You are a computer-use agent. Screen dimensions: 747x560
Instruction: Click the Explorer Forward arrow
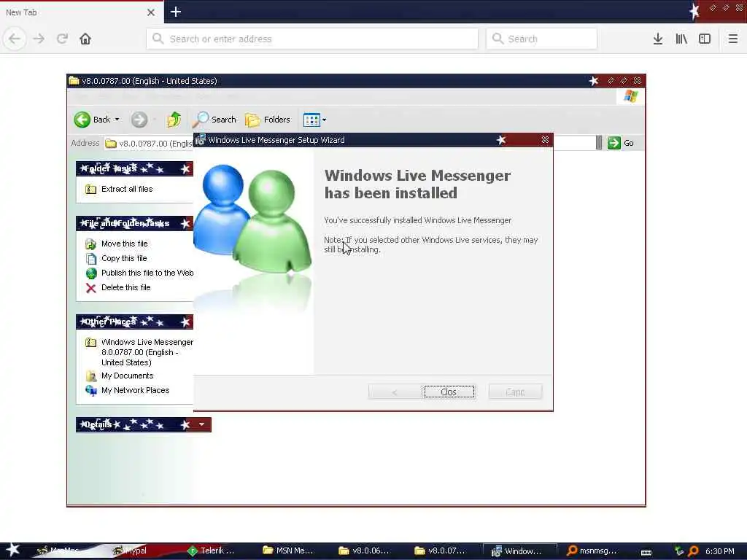[139, 120]
